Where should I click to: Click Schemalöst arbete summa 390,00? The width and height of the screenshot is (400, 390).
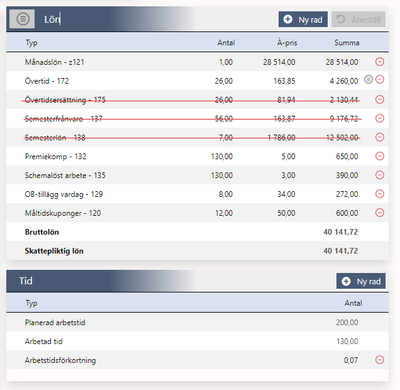tap(347, 175)
